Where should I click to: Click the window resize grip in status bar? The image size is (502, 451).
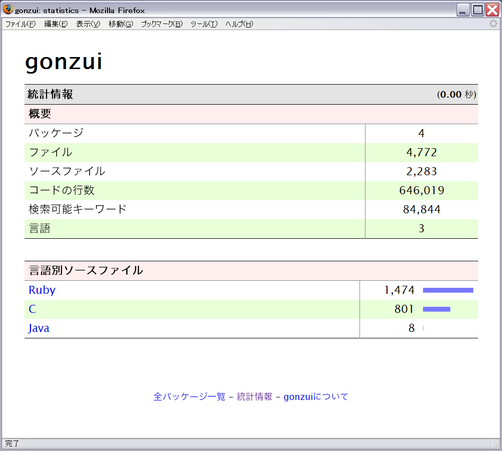click(495, 444)
